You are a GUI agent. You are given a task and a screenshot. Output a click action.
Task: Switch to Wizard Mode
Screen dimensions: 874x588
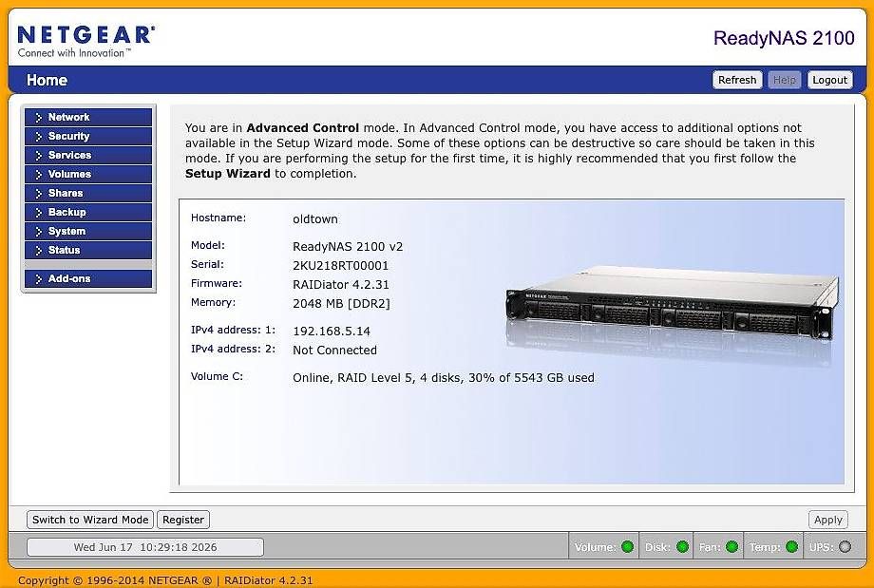coord(90,520)
